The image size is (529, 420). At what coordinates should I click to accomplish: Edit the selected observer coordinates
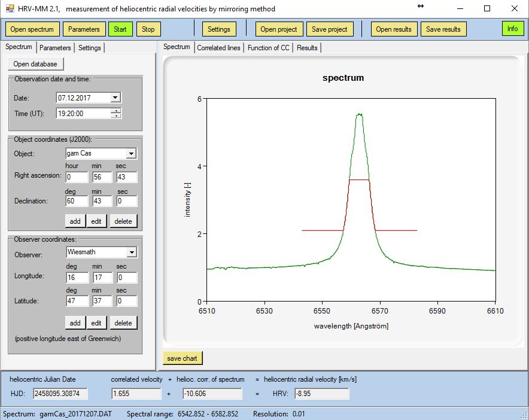tap(96, 323)
